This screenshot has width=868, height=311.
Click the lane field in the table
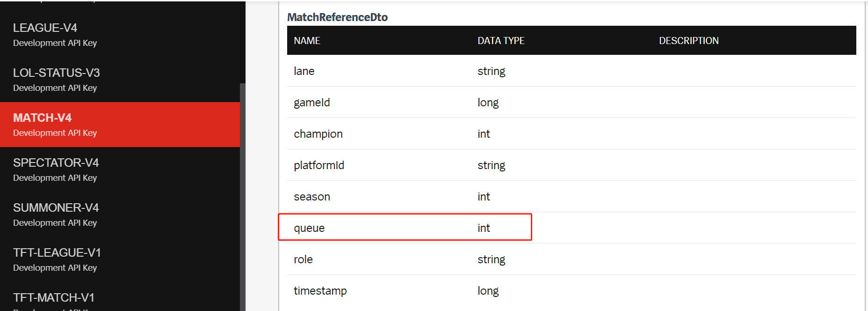[304, 71]
